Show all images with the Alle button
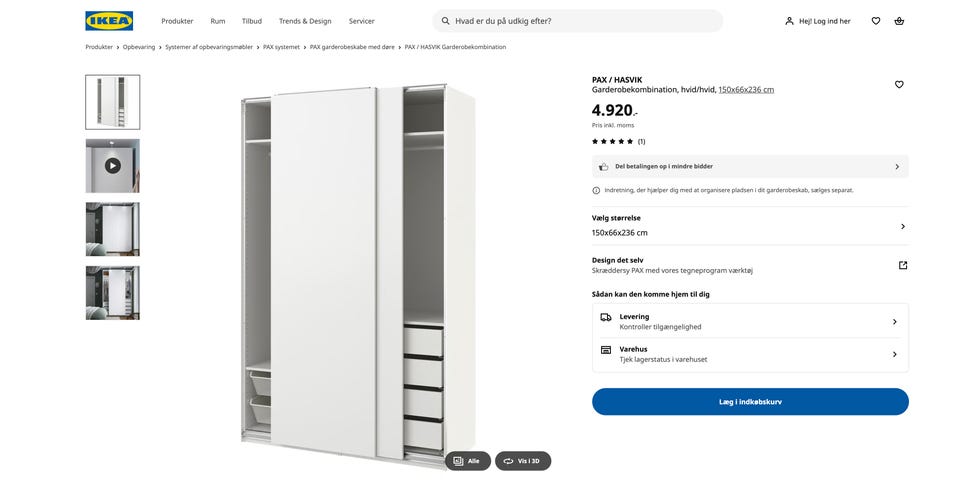 tap(467, 461)
